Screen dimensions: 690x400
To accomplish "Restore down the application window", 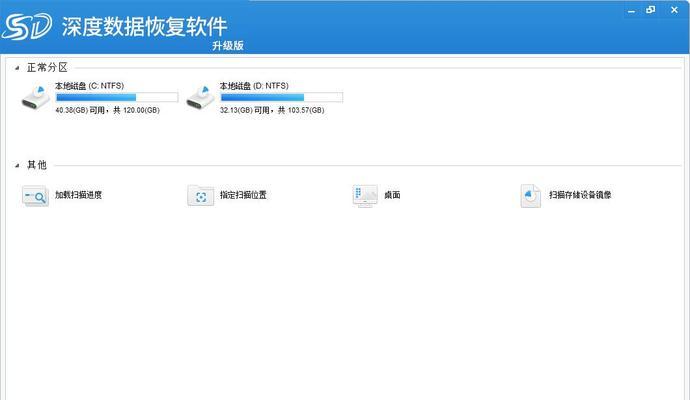I will pyautogui.click(x=651, y=10).
